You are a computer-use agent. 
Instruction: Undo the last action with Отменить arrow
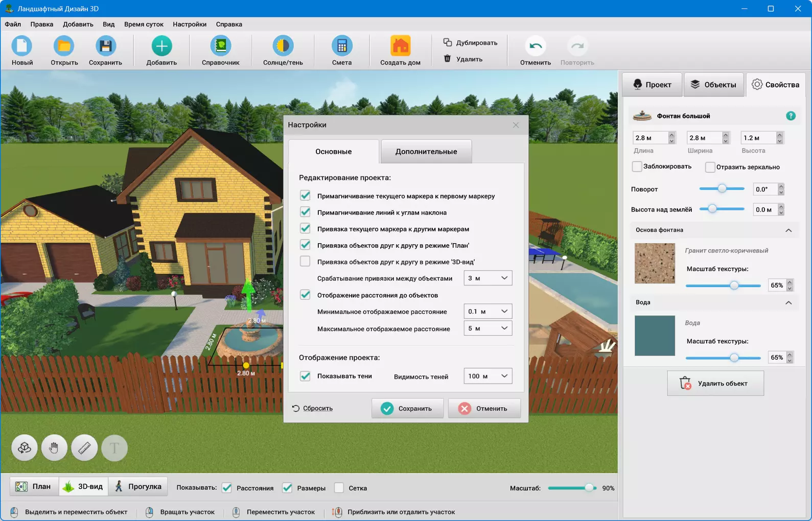(x=536, y=46)
